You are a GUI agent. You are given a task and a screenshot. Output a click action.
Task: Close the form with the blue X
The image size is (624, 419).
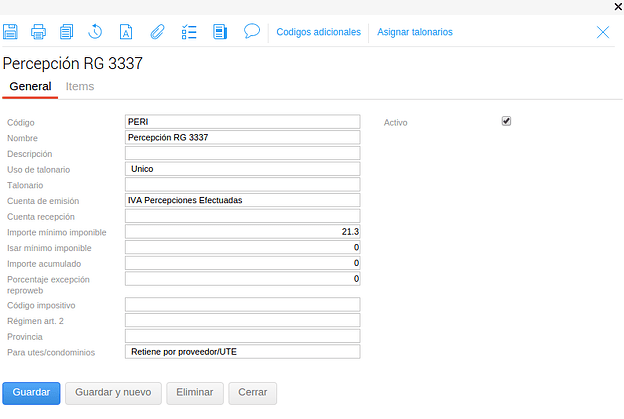603,32
